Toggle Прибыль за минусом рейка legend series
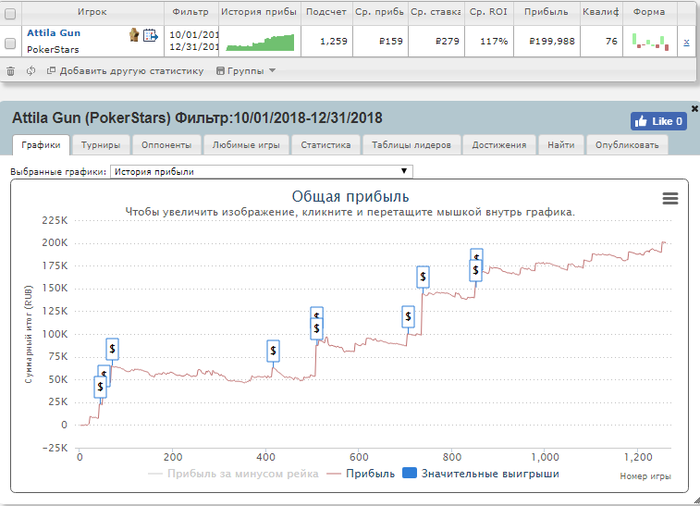 pyautogui.click(x=233, y=474)
